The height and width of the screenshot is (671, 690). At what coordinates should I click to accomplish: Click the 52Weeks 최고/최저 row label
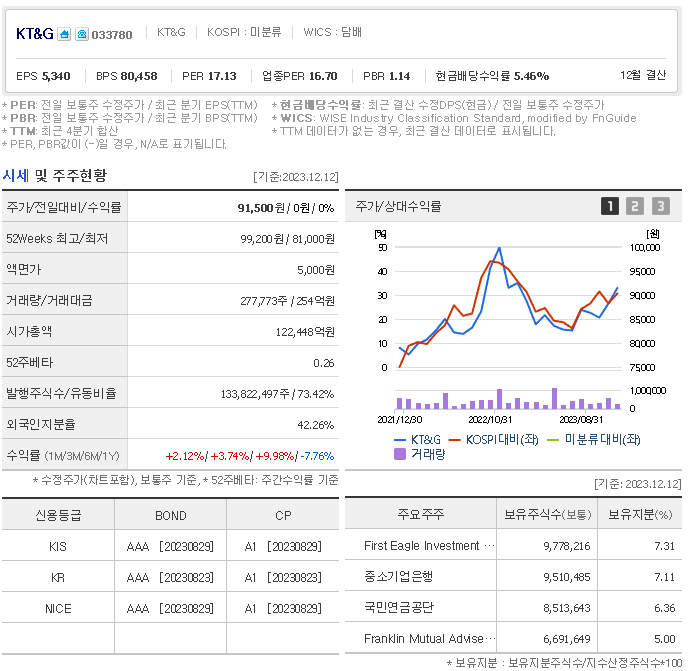pos(57,238)
